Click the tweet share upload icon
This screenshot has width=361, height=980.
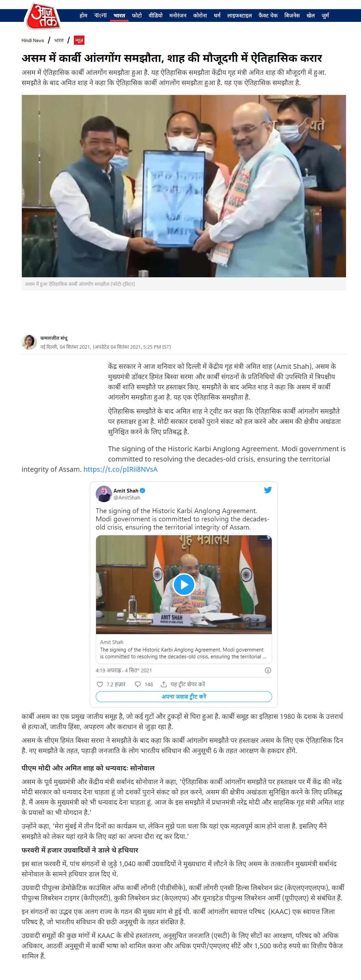pos(163,684)
